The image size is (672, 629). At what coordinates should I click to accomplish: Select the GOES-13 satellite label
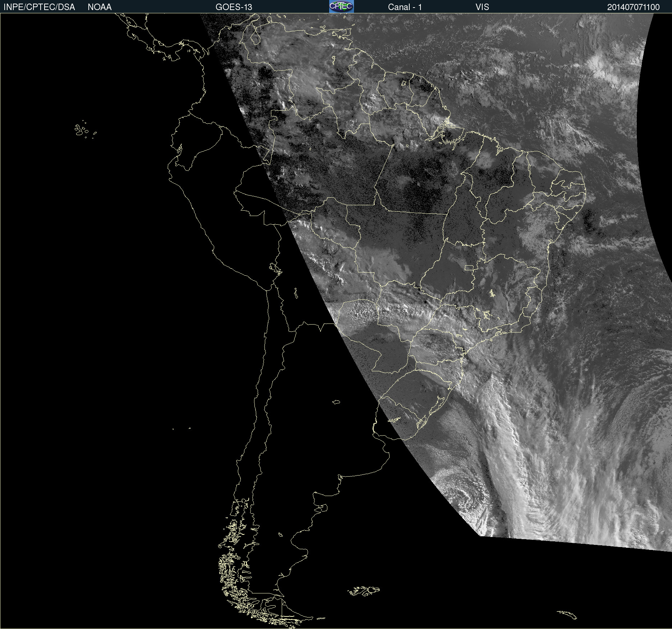[234, 7]
